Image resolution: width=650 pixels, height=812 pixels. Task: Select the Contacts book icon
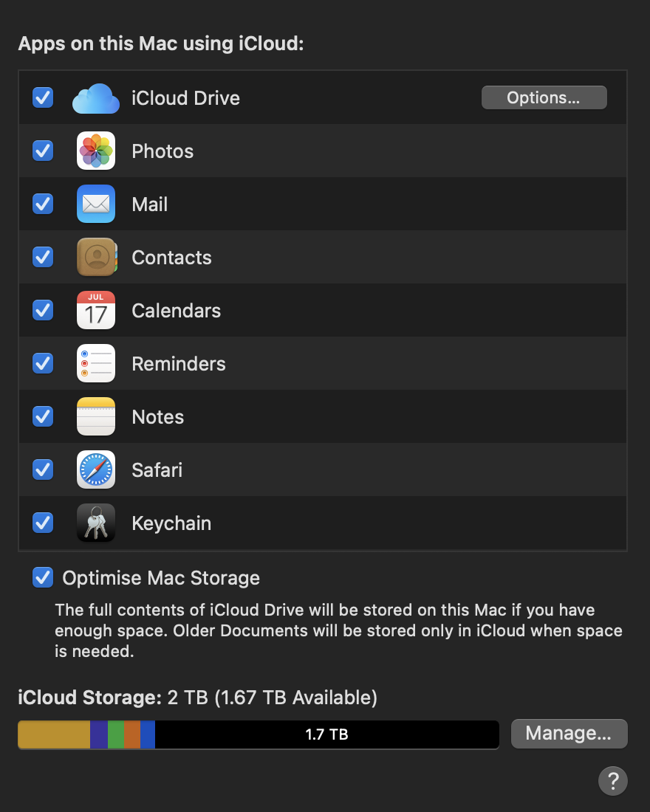[97, 257]
